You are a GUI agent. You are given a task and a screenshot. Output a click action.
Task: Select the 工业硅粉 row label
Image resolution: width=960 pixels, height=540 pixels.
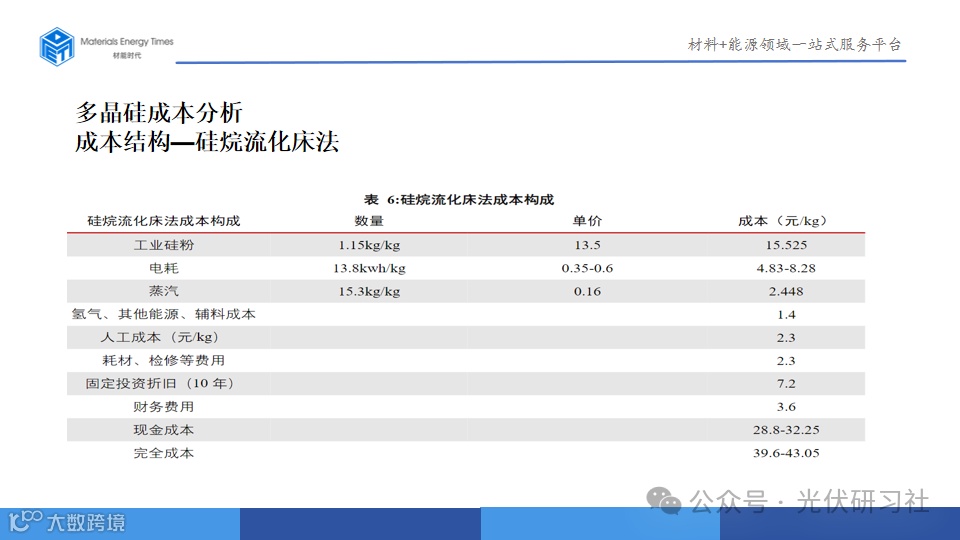pyautogui.click(x=164, y=245)
